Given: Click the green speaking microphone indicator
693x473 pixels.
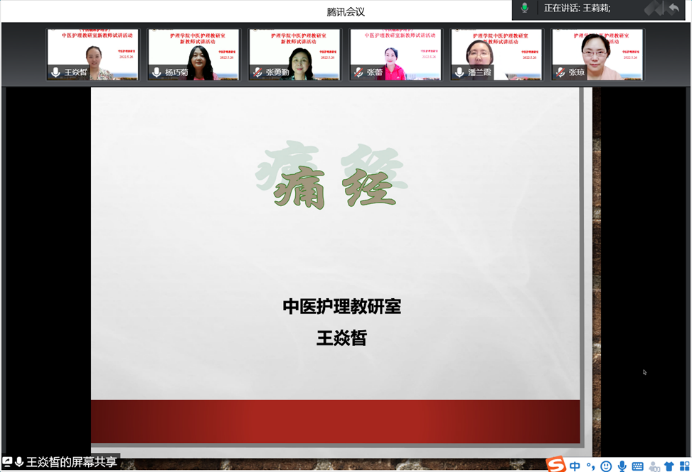Looking at the screenshot, I should click(525, 8).
